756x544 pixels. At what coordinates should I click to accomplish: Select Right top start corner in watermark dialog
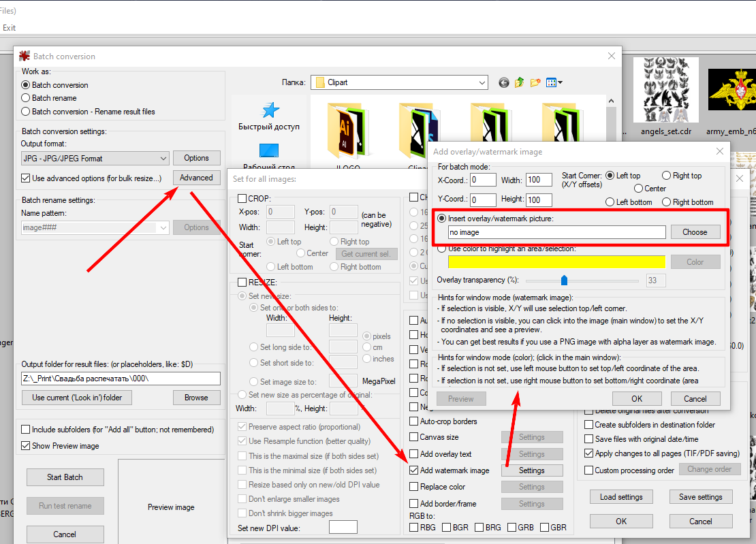[x=666, y=176]
